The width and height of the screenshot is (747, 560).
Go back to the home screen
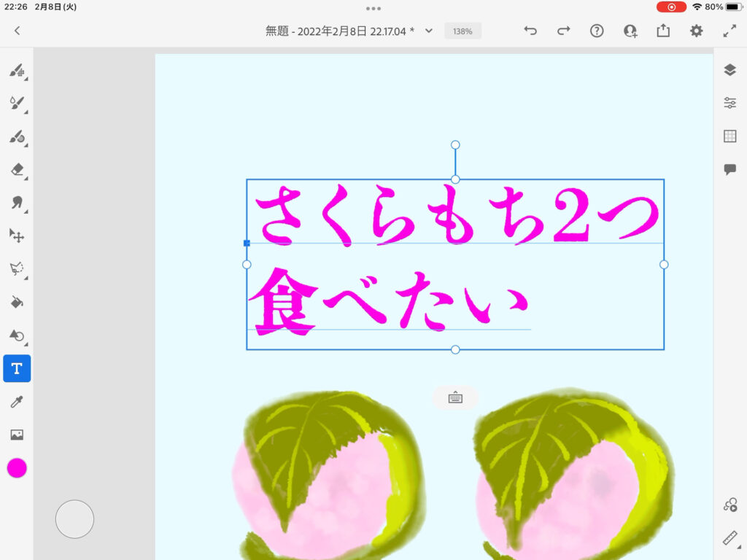(x=18, y=31)
